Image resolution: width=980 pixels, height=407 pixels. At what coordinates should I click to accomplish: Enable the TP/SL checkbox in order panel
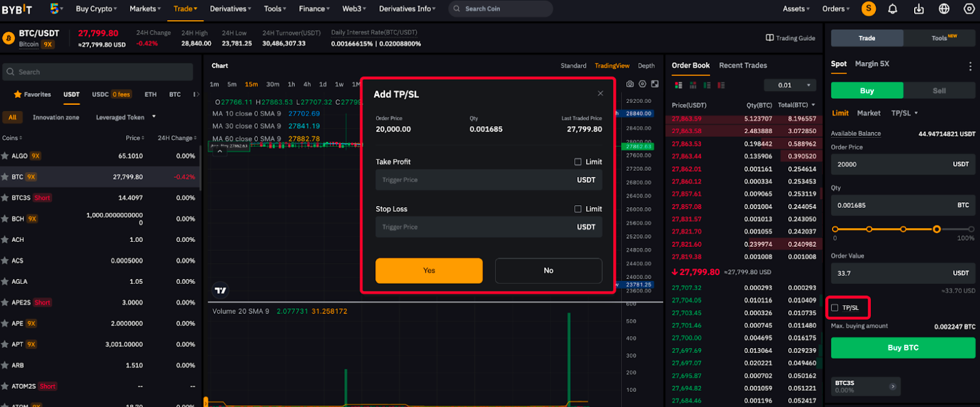coord(834,308)
